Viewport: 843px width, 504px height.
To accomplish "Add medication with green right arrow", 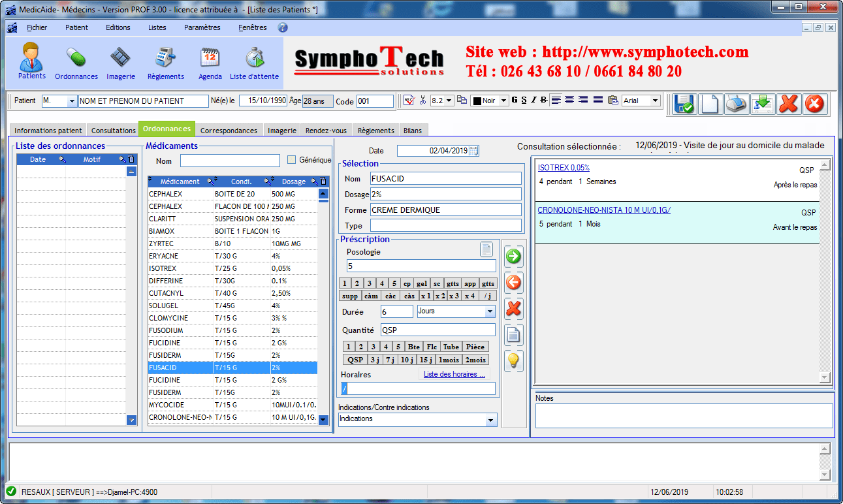I will 514,257.
